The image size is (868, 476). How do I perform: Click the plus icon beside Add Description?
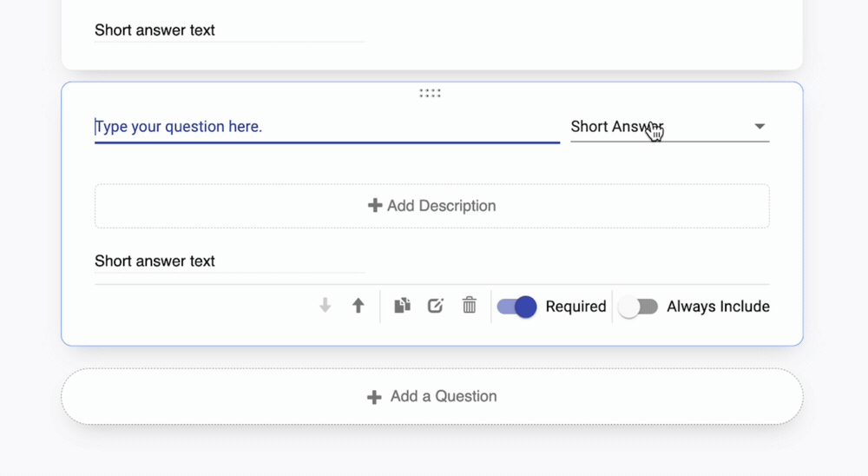click(375, 206)
